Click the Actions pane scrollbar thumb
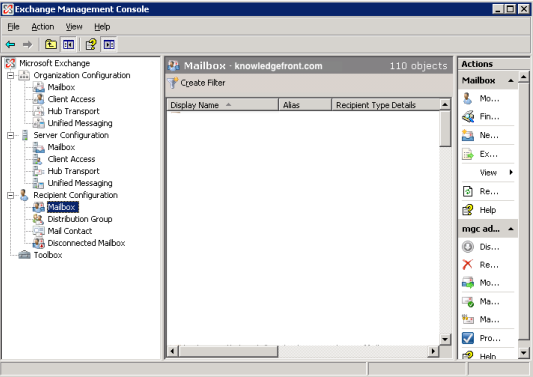The width and height of the screenshot is (533, 377). [x=524, y=211]
